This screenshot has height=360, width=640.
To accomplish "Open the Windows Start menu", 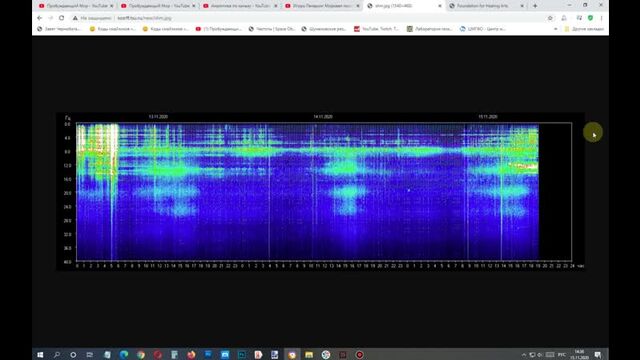I will click(40, 355).
